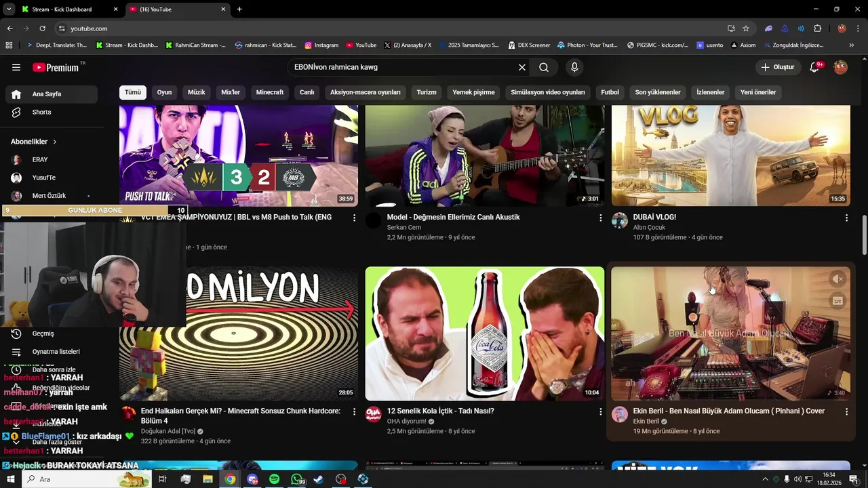Install app icon in address bar
The height and width of the screenshot is (488, 868).
(731, 28)
